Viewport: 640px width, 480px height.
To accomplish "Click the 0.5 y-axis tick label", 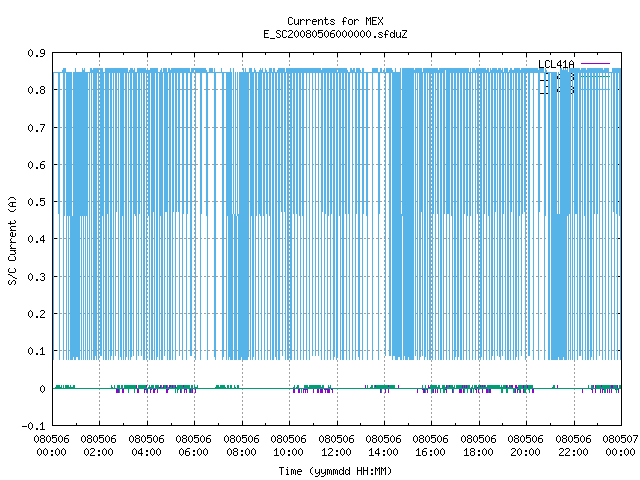I will 36,202.
